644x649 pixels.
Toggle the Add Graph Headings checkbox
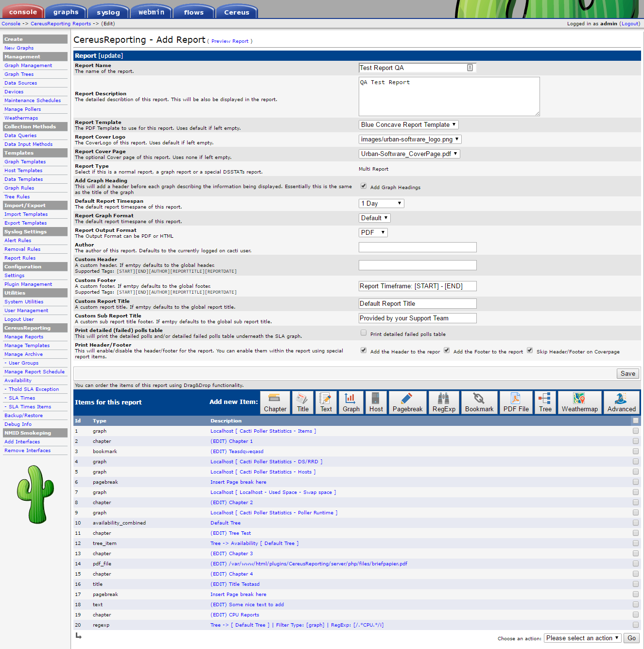(x=364, y=186)
